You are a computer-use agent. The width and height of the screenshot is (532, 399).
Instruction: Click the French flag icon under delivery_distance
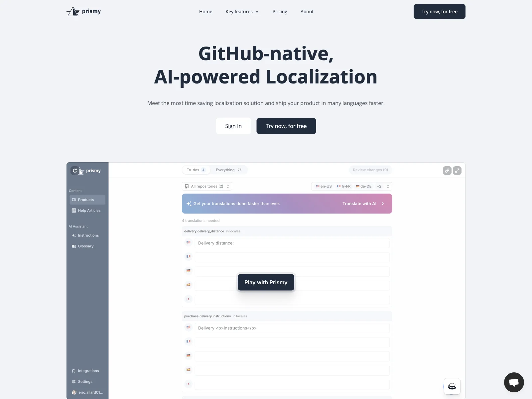(x=189, y=256)
